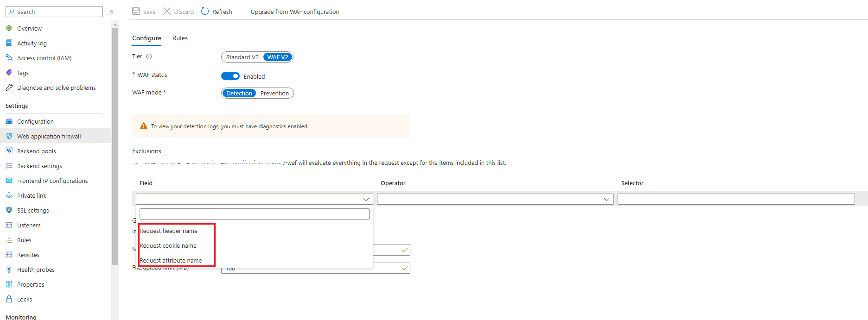The image size is (868, 320).
Task: Click the Health probes icon
Action: pos(9,270)
